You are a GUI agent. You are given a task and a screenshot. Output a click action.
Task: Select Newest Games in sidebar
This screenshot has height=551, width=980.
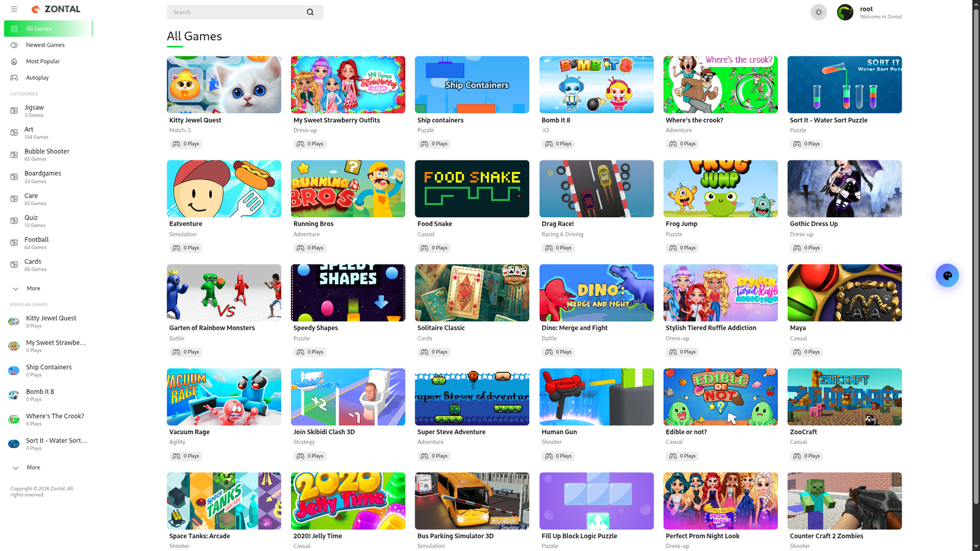(x=45, y=45)
